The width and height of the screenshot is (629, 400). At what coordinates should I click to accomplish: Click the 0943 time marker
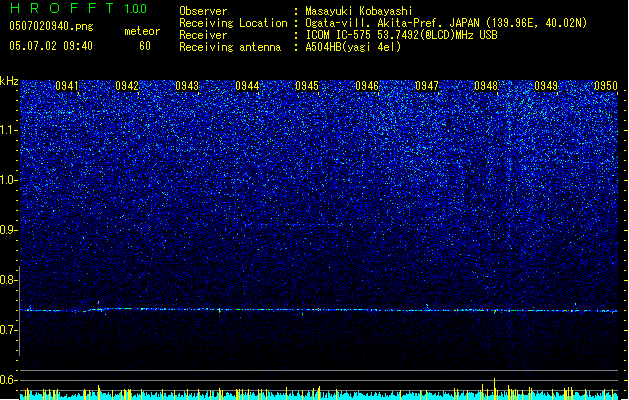click(187, 86)
